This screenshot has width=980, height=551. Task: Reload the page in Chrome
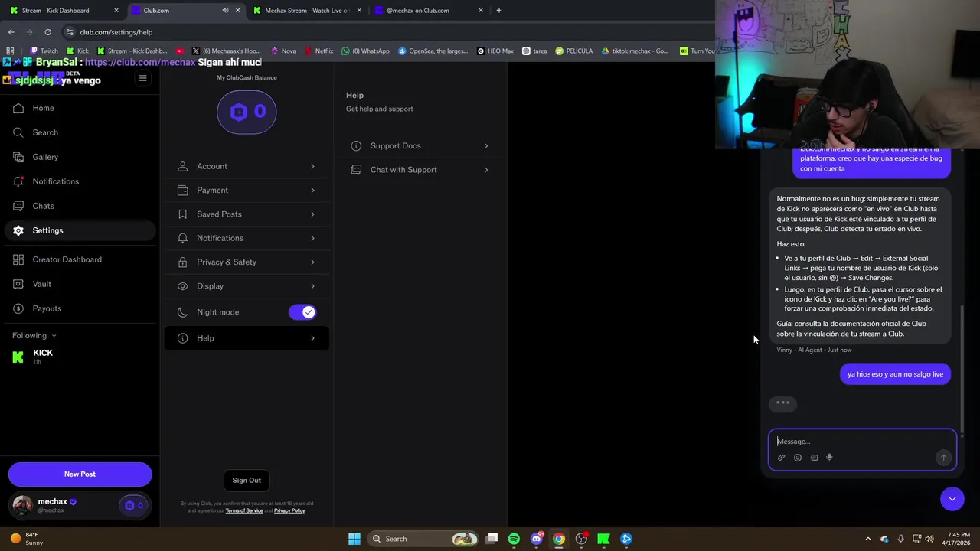pyautogui.click(x=47, y=32)
